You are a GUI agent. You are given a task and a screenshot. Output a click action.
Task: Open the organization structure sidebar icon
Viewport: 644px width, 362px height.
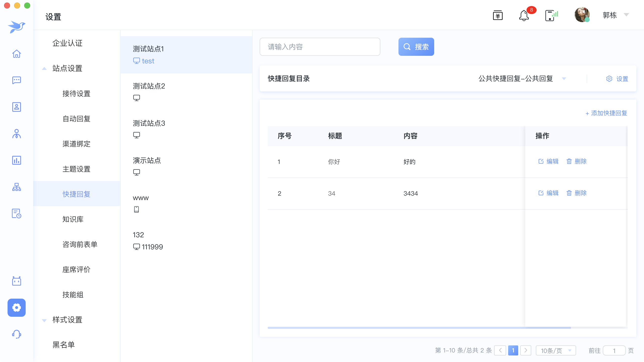[17, 187]
